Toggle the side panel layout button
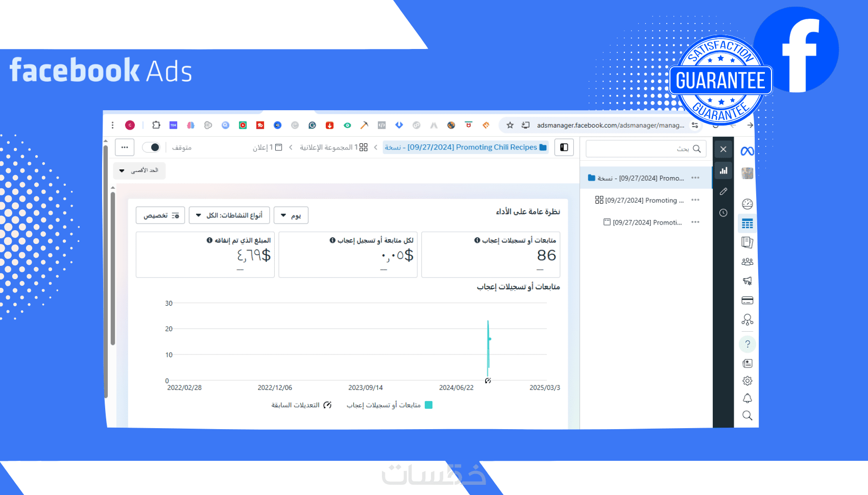Image resolution: width=868 pixels, height=495 pixels. point(564,147)
